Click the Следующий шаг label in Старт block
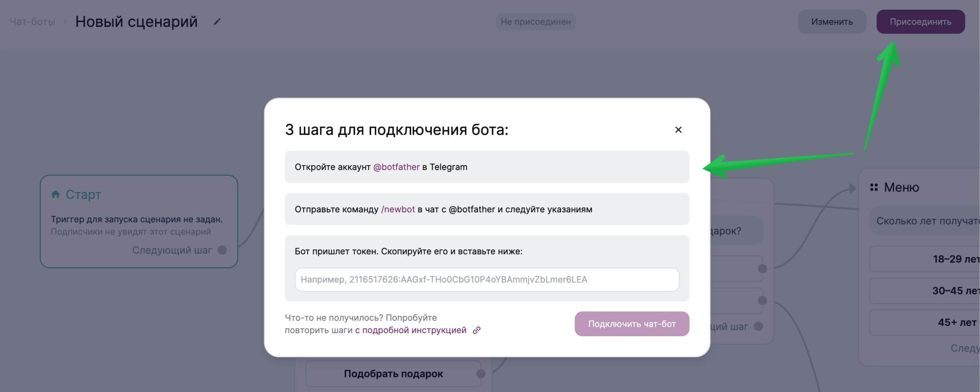The width and height of the screenshot is (980, 392). 172,250
